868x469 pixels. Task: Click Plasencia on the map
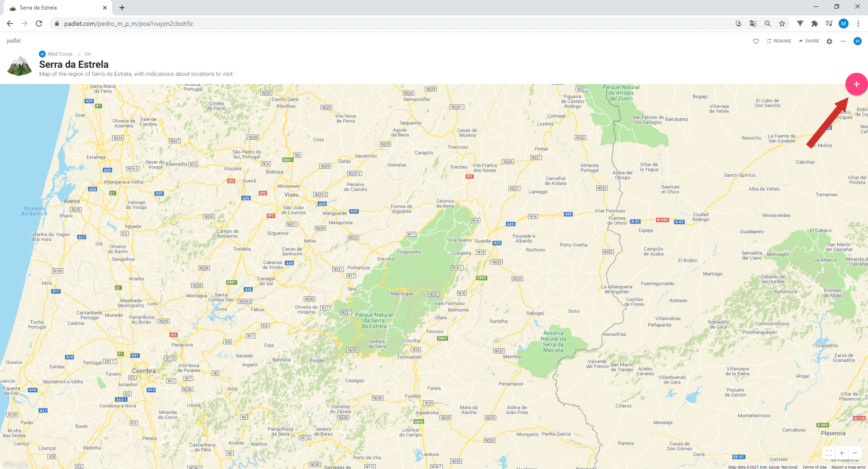833,433
